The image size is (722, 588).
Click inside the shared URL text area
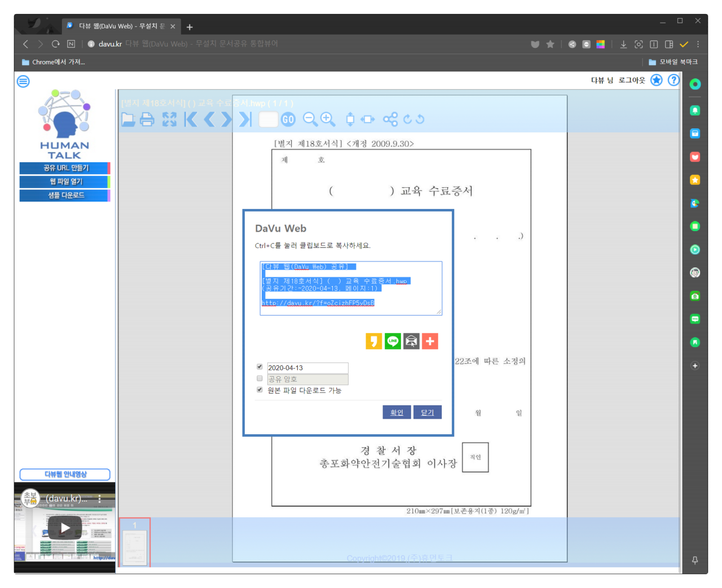click(351, 288)
